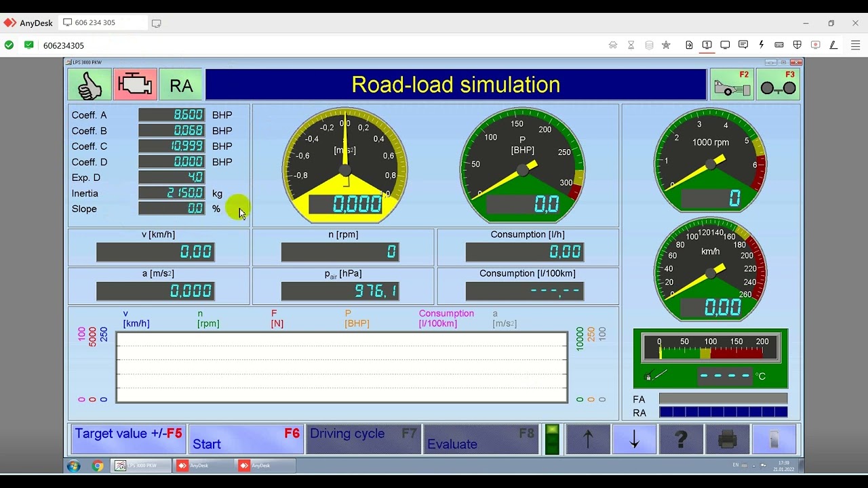Click the RA axle load bar
Image resolution: width=868 pixels, height=488 pixels.
coord(723,412)
